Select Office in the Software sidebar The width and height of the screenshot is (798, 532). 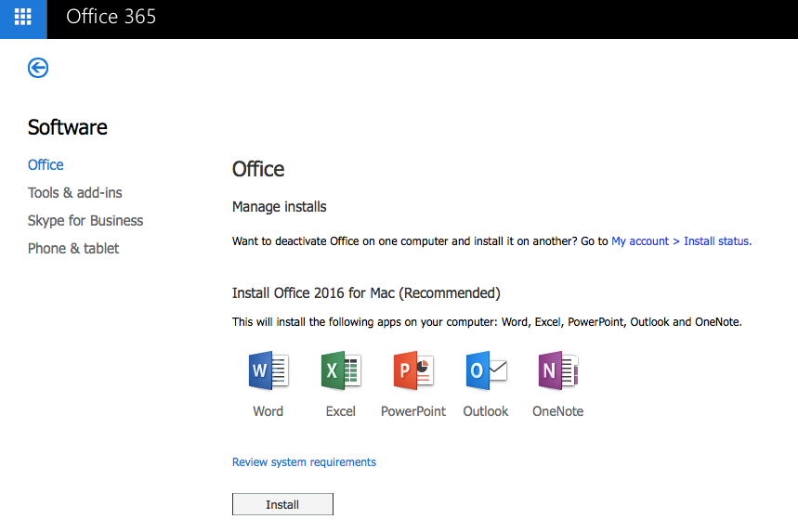(x=46, y=164)
